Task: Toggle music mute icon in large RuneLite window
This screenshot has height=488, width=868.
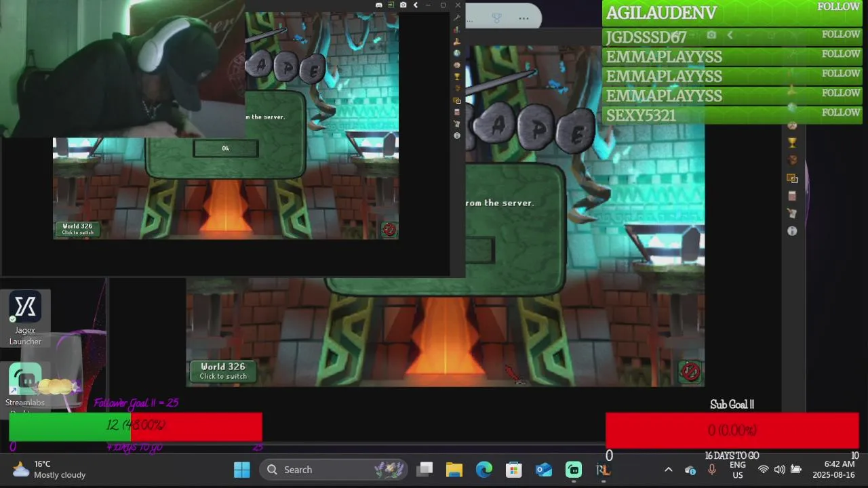Action: [690, 371]
